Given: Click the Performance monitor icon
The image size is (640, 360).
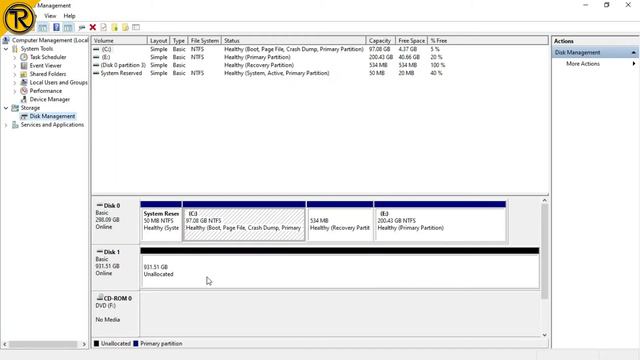Looking at the screenshot, I should (x=24, y=91).
